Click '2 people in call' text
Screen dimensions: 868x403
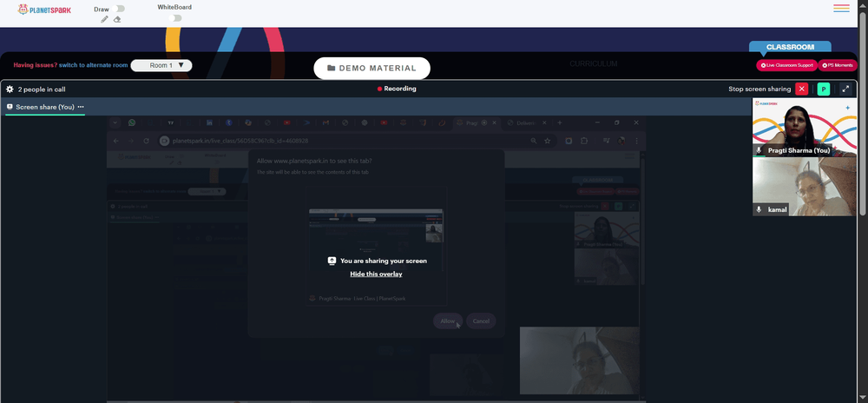coord(42,89)
